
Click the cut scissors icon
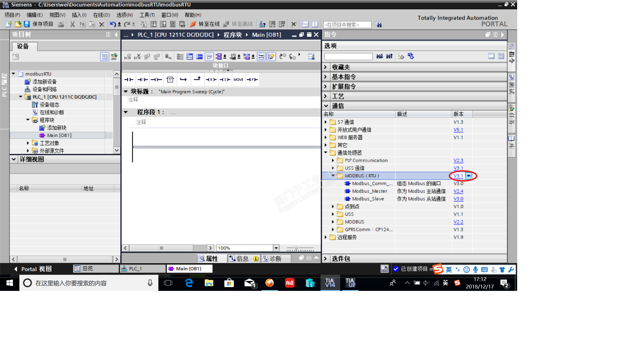(72, 24)
